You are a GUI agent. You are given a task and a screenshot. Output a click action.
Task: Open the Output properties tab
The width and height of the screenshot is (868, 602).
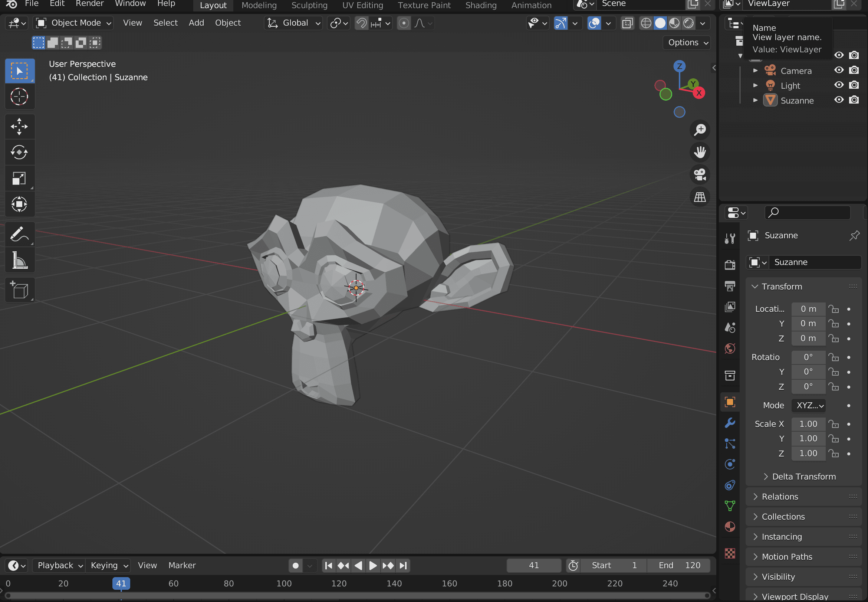(730, 286)
